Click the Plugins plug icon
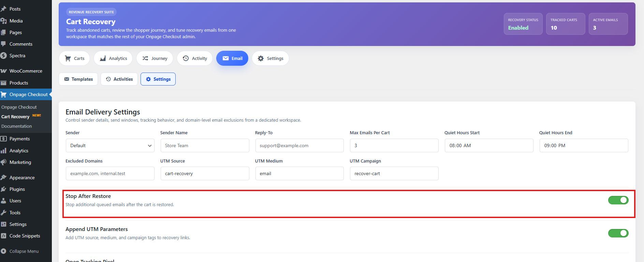This screenshot has width=644, height=262. [3, 189]
